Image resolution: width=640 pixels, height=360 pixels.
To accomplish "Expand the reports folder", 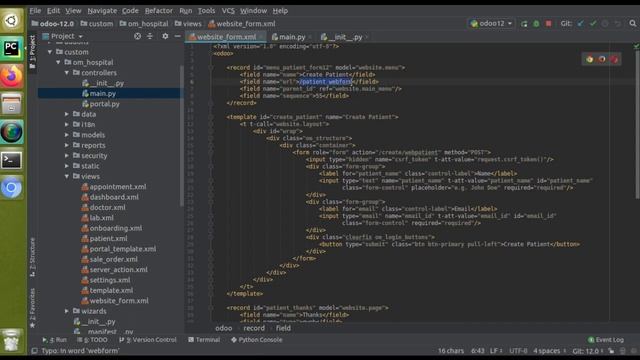I will (x=67, y=145).
